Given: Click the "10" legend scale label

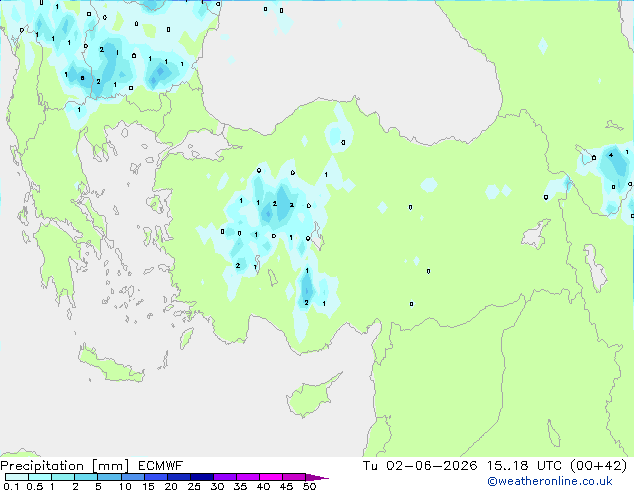Looking at the screenshot, I should point(125,486).
